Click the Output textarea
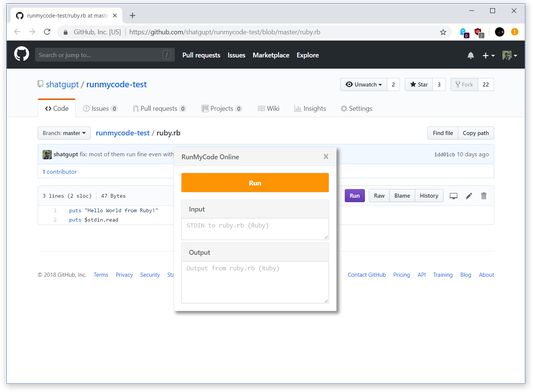This screenshot has height=392, width=533. (x=255, y=282)
